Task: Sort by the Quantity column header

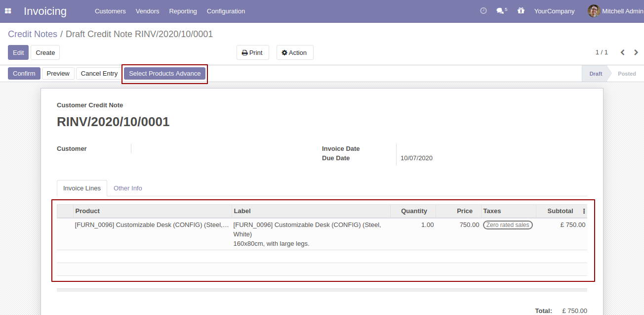Action: [x=413, y=211]
